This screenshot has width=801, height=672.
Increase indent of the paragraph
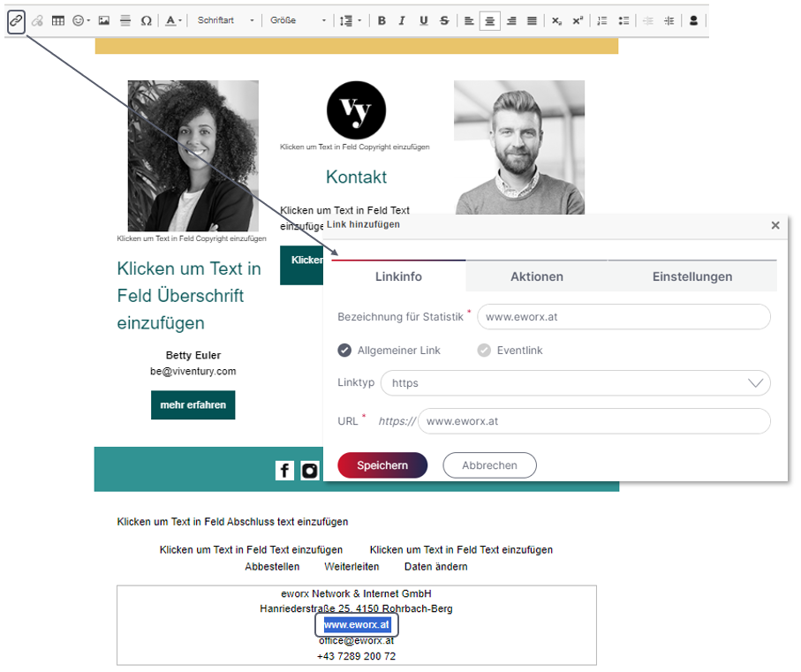(669, 21)
